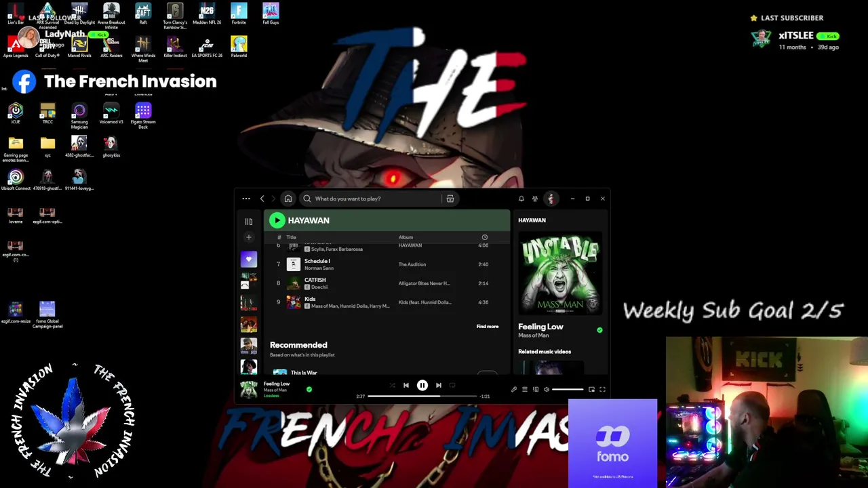Open Ubisoft Connect shortcut

coord(16,180)
